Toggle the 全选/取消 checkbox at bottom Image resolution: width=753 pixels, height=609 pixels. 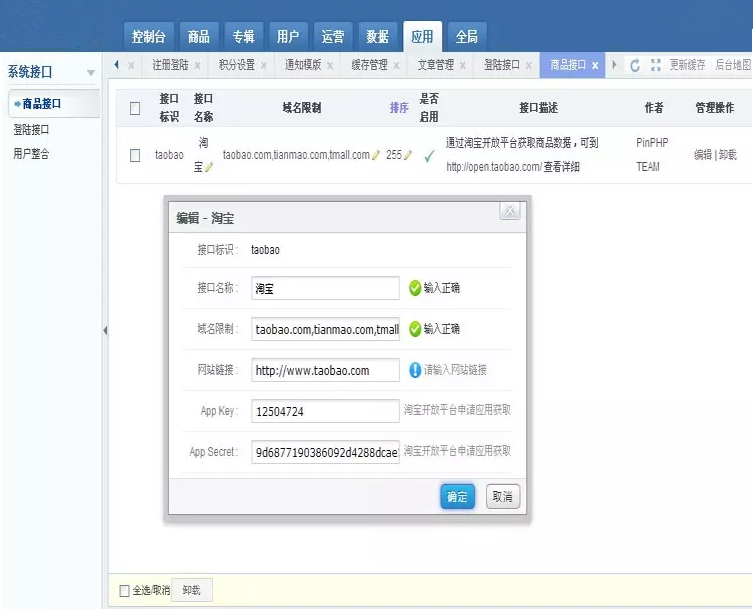124,590
